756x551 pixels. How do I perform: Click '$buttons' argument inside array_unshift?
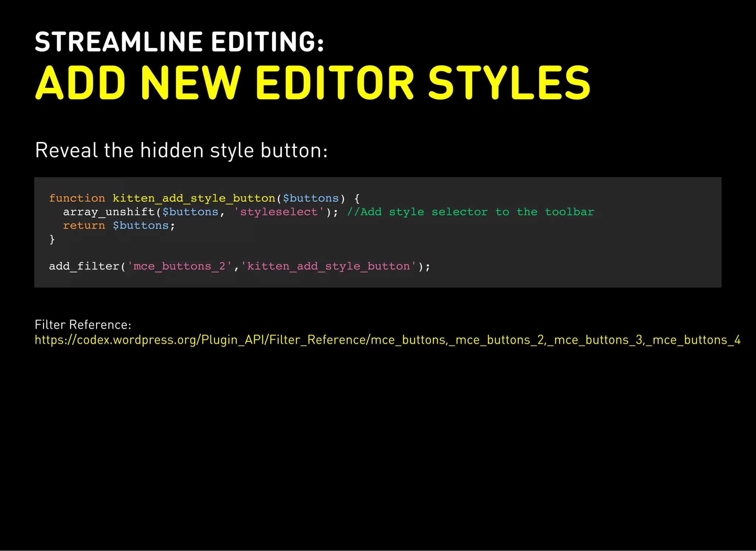190,212
